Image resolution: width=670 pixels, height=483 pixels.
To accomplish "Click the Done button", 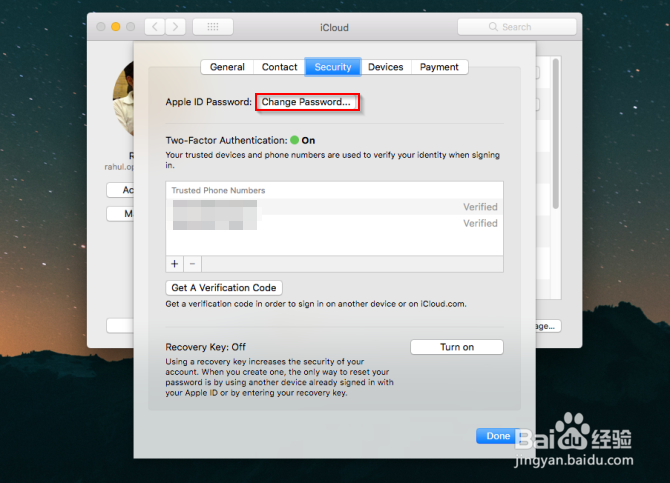I will (498, 436).
